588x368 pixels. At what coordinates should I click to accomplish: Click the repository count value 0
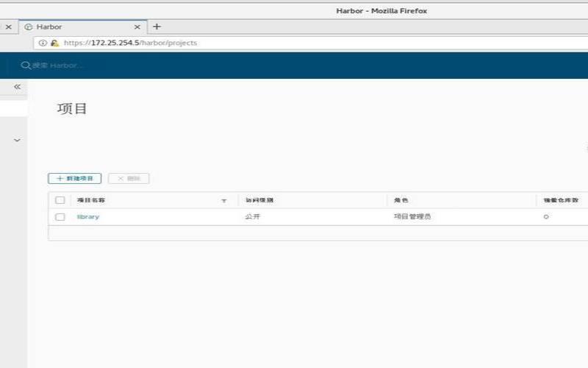click(546, 216)
